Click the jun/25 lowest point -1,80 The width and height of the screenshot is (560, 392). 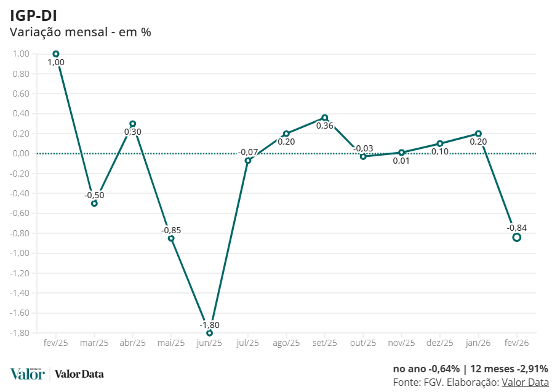pyautogui.click(x=209, y=333)
